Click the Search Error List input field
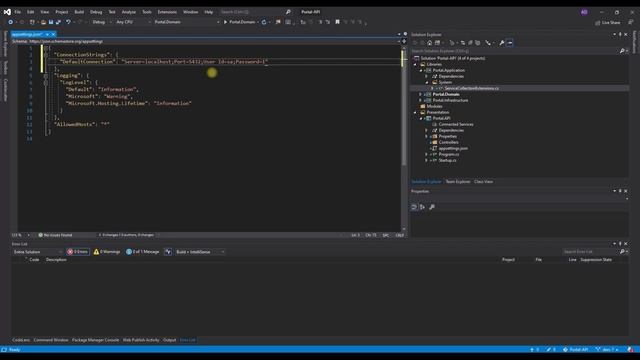The width and height of the screenshot is (640, 360). click(590, 252)
